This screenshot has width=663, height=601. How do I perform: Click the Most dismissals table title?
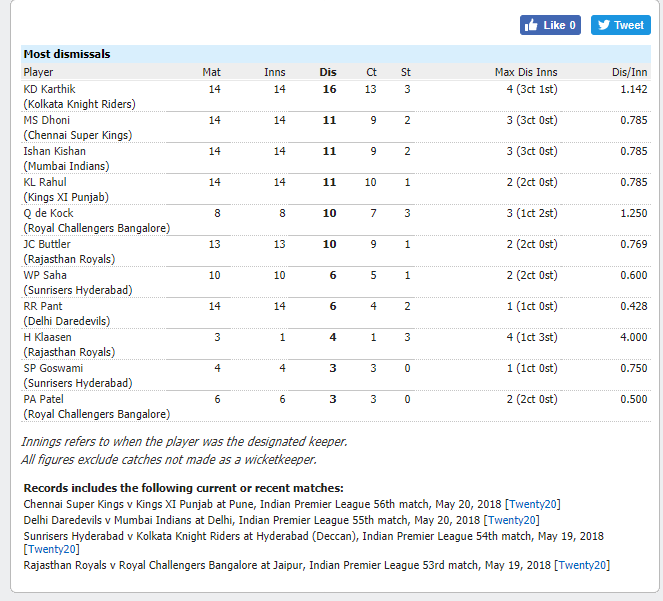(67, 54)
